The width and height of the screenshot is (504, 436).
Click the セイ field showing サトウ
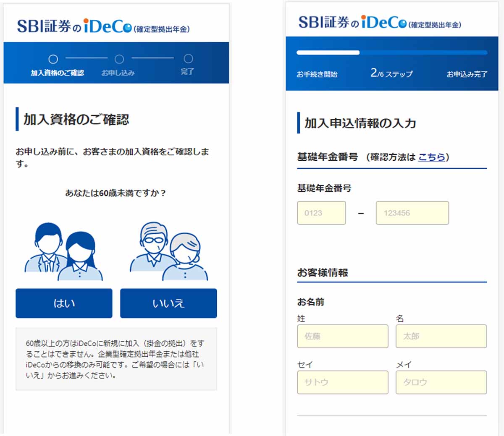pos(343,382)
